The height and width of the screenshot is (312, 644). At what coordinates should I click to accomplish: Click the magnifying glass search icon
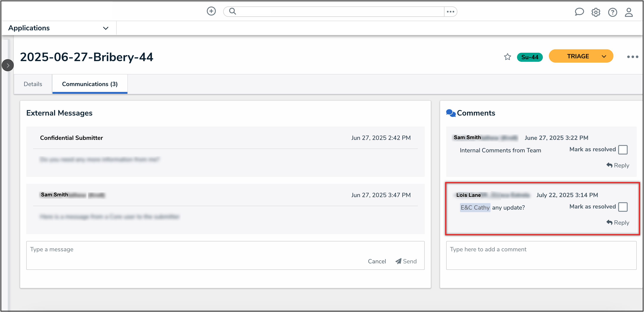pos(232,11)
